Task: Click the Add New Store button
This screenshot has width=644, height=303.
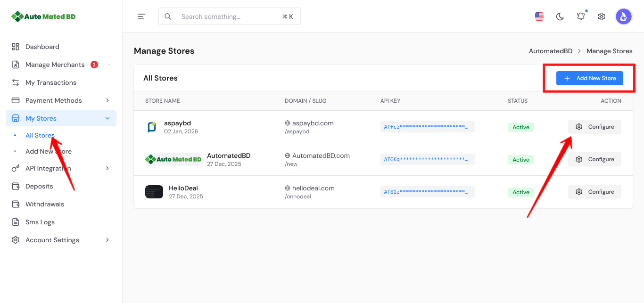Action: (x=589, y=78)
